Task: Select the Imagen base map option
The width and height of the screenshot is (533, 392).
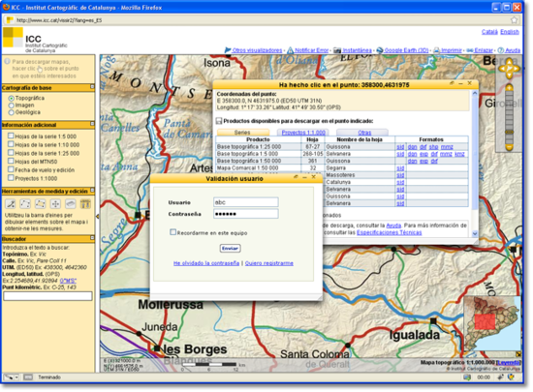Action: click(x=12, y=106)
